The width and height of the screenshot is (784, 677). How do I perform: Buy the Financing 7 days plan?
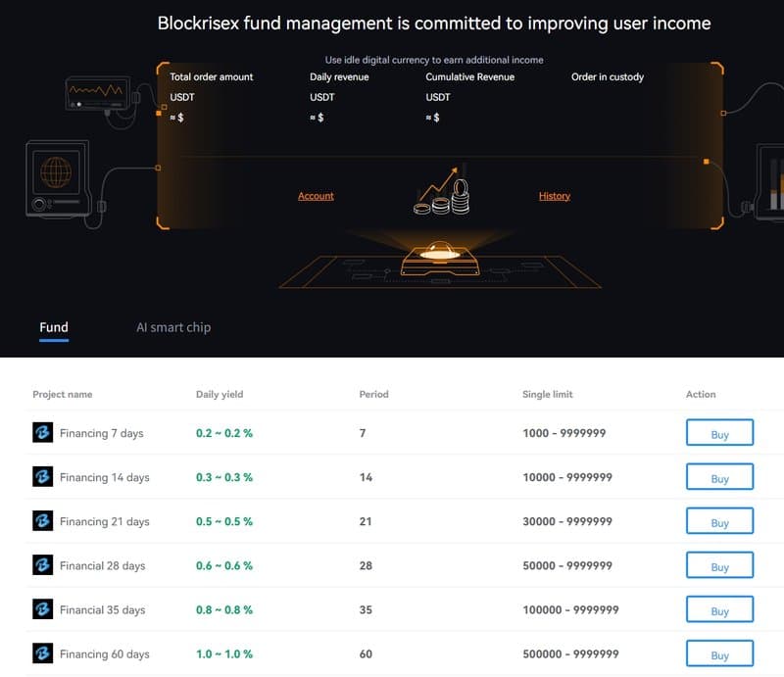[x=719, y=433]
